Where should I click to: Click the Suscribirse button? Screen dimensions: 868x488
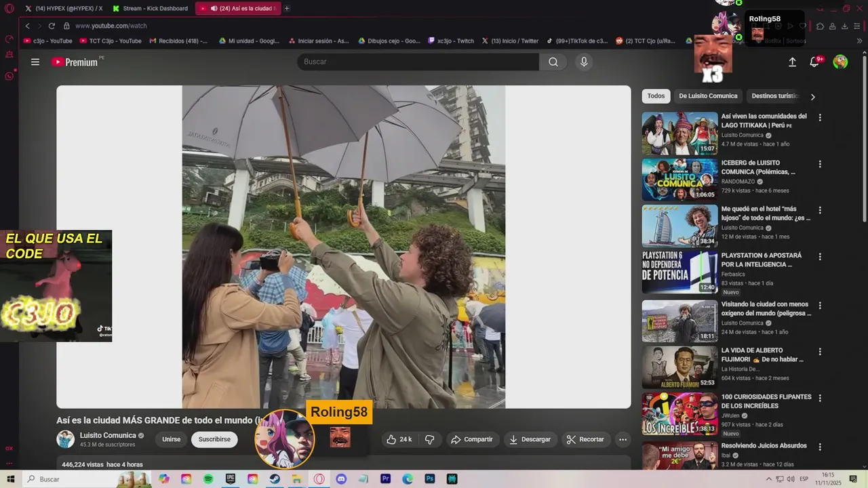click(214, 439)
